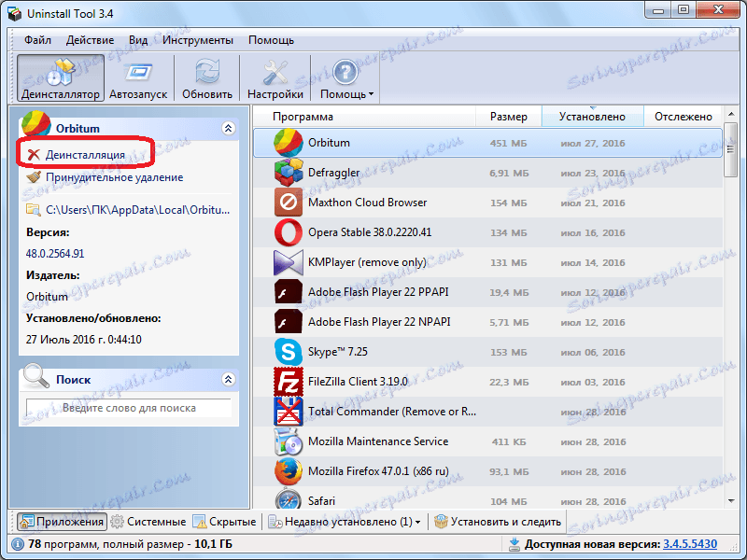Open the Помощь toolbar dropdown

tap(346, 78)
